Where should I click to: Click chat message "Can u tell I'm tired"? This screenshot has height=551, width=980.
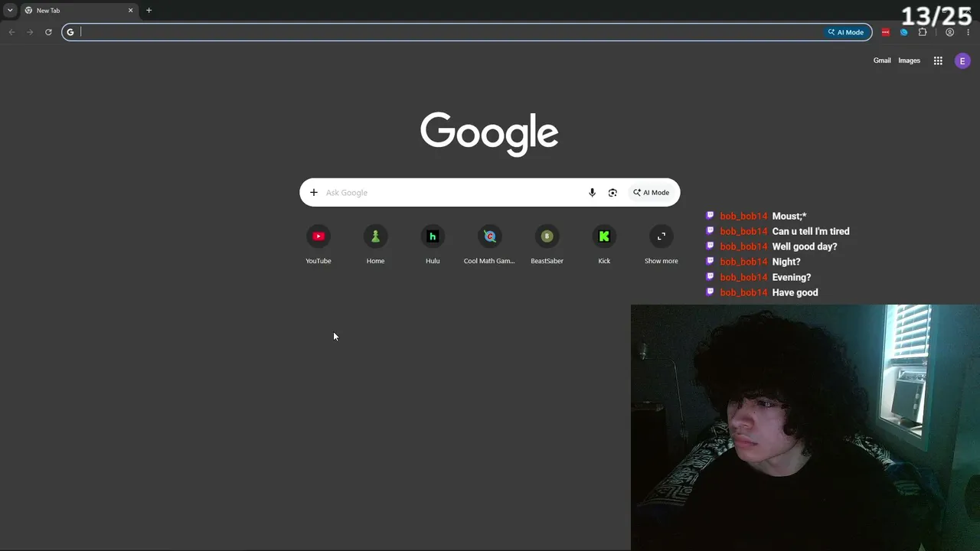pos(811,231)
